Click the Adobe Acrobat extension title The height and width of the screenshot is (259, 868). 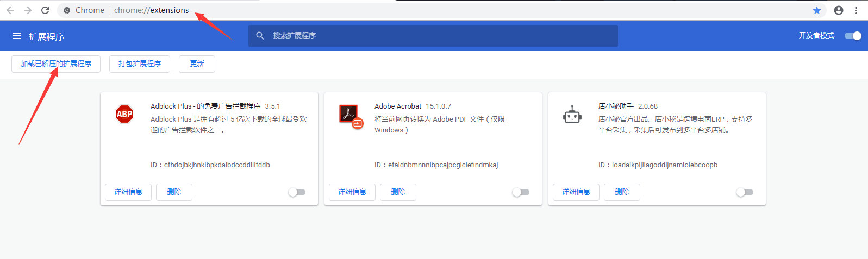[398, 106]
